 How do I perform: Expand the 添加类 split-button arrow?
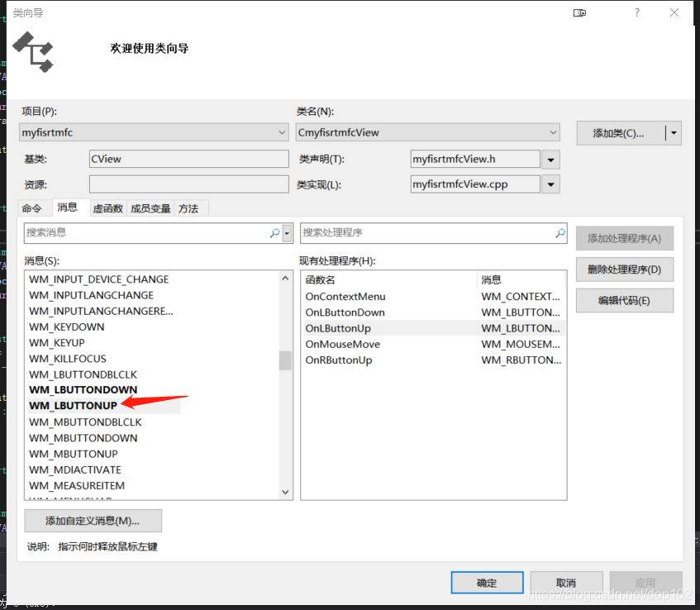[674, 132]
